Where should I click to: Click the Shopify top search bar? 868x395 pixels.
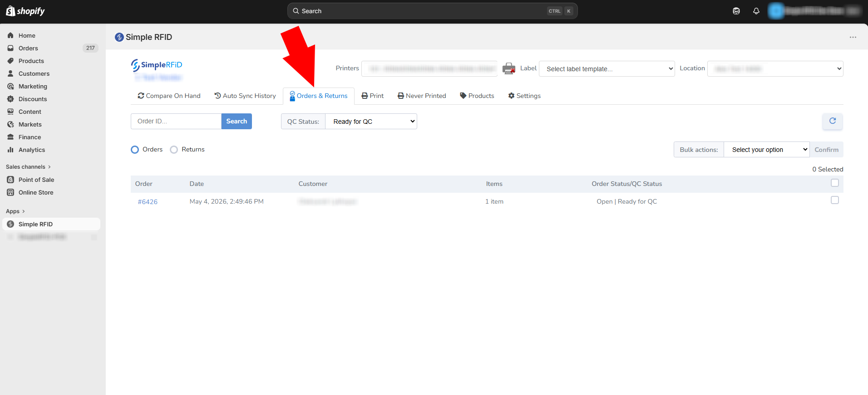coord(432,11)
